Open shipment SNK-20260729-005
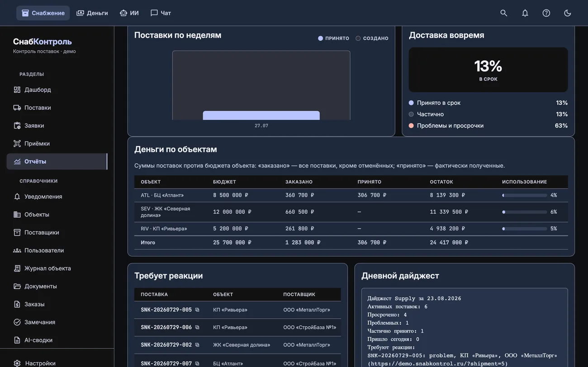This screenshot has width=588, height=367. (166, 310)
